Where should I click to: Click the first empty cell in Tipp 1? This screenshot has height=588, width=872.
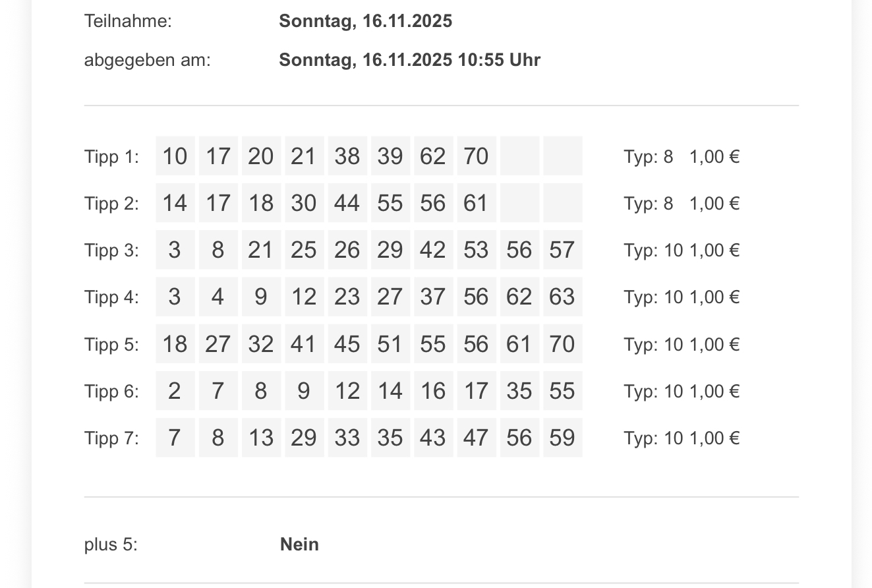519,156
